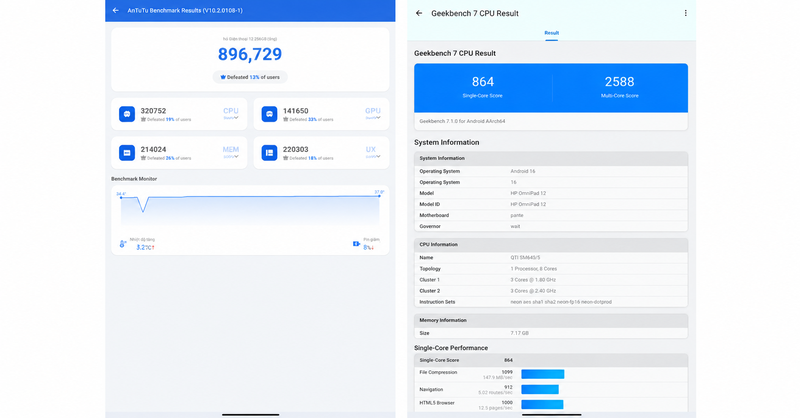Expand the MEM score details chevron

point(236,157)
